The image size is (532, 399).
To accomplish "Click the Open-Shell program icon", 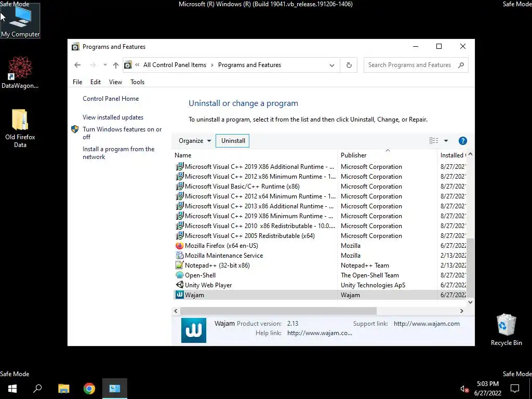I will point(179,275).
